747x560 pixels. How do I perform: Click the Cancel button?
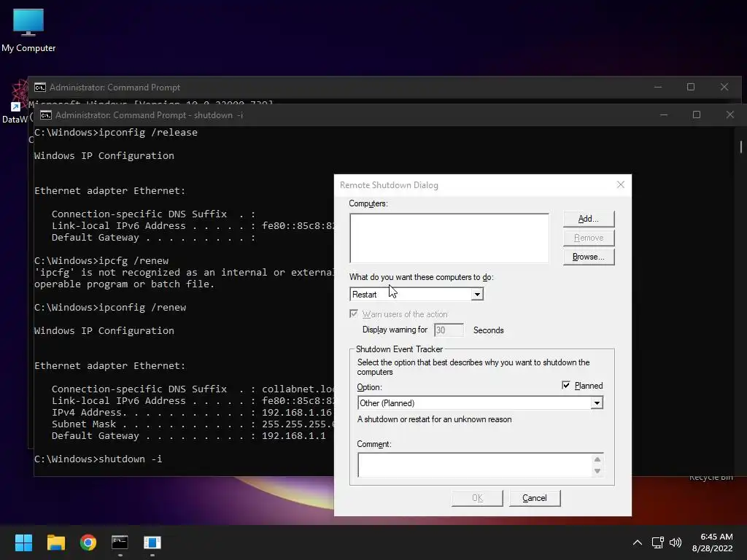pos(535,498)
